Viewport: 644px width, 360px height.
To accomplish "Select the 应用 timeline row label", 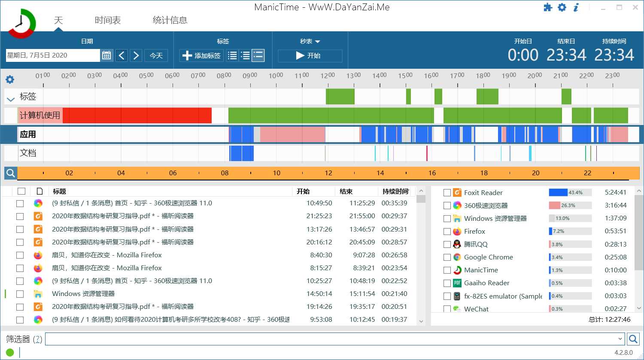I will coord(28,134).
